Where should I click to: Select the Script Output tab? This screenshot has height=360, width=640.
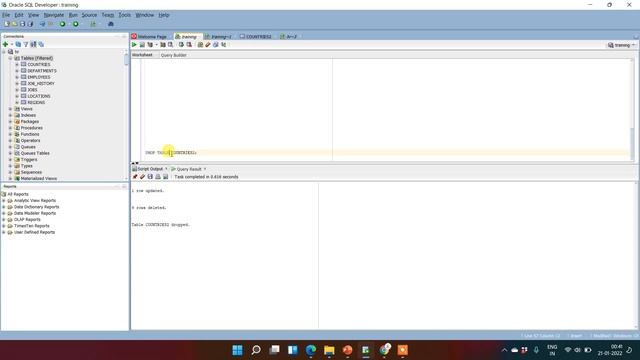pyautogui.click(x=150, y=169)
